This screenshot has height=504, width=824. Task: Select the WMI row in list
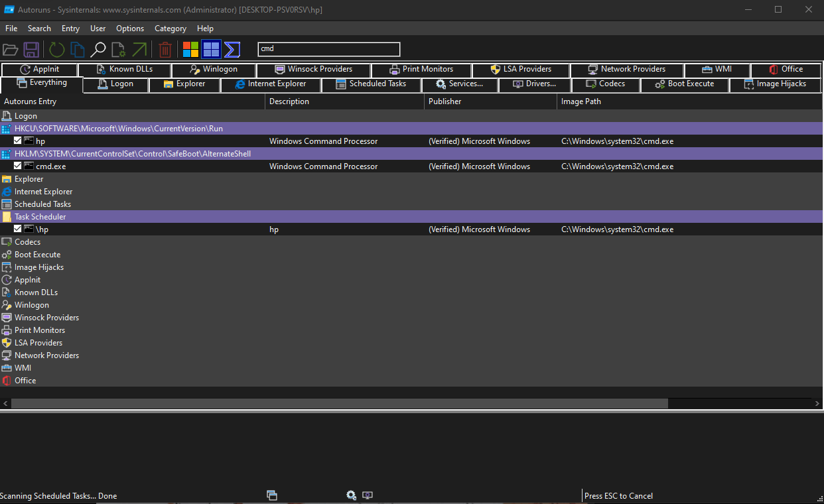411,367
